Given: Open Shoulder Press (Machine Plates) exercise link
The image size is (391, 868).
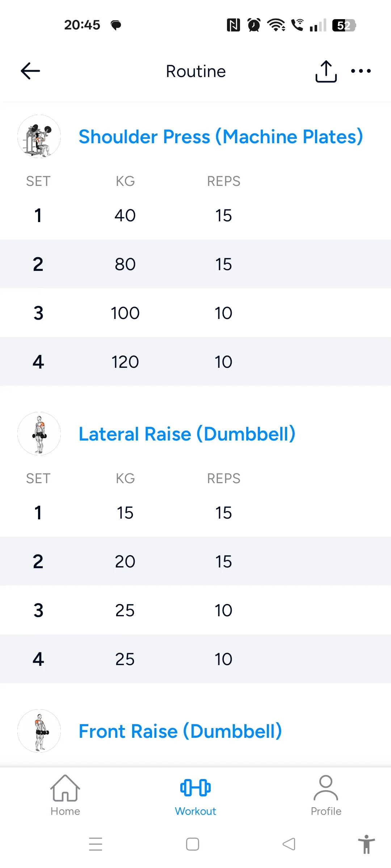Looking at the screenshot, I should pos(220,137).
